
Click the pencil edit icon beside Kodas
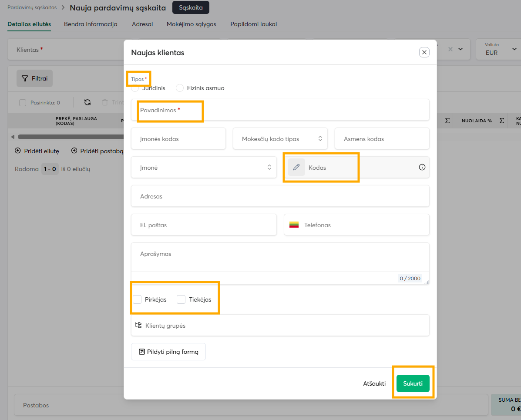coord(296,168)
